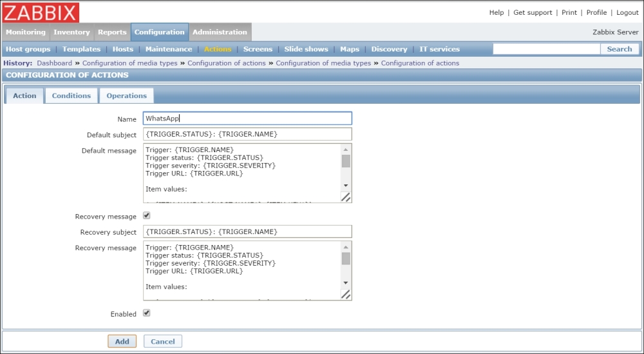Switch to the Conditions tab
The image size is (644, 354).
(x=71, y=95)
